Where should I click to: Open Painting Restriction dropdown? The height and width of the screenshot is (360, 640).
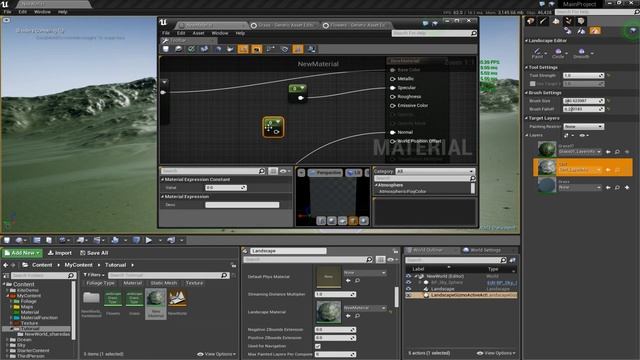point(583,127)
